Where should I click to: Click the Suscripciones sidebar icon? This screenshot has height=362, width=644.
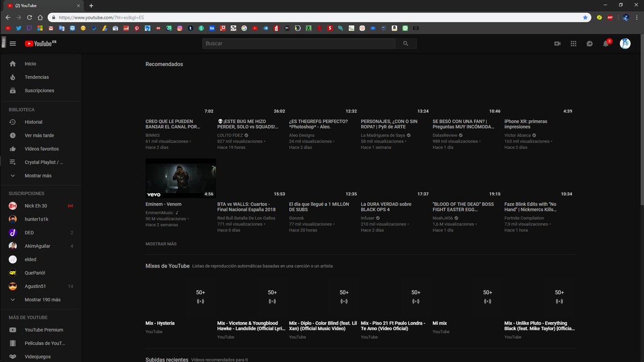[x=13, y=91]
